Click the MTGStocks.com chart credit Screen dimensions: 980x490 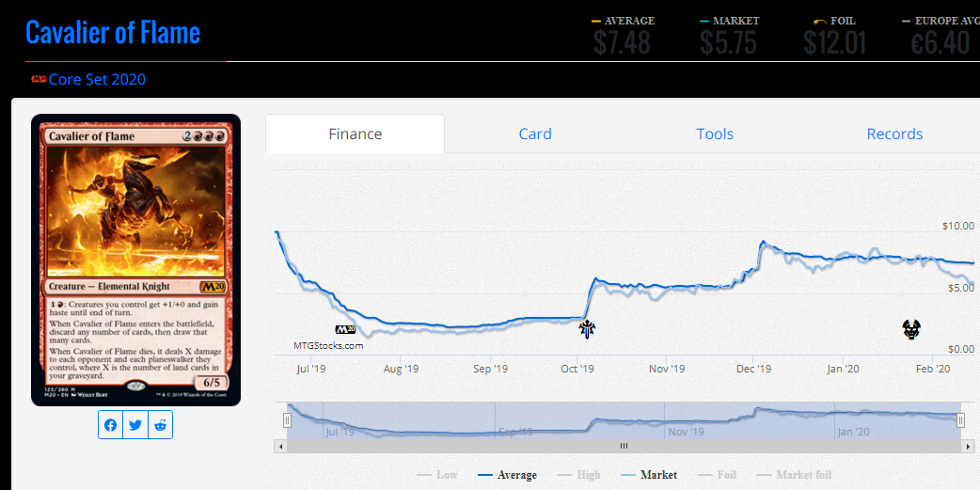coord(328,345)
